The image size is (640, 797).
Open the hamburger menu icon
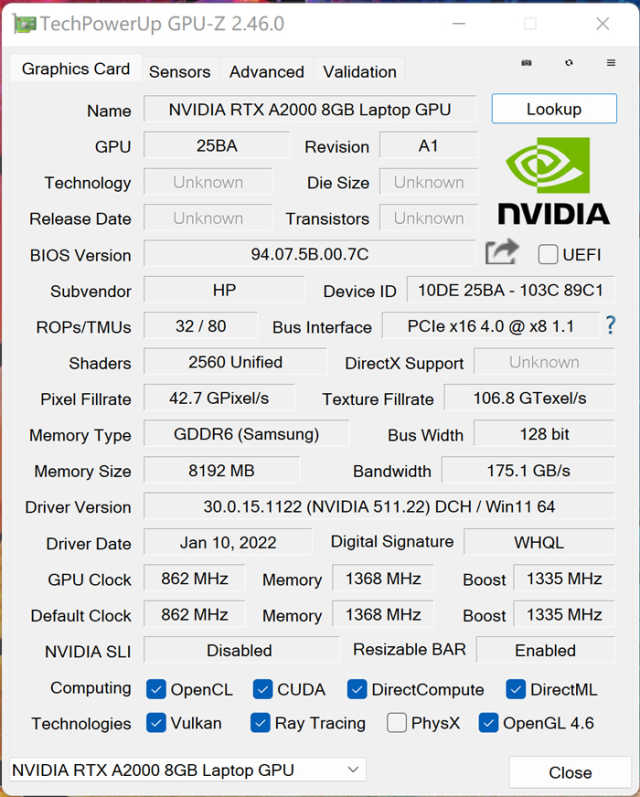pyautogui.click(x=611, y=63)
